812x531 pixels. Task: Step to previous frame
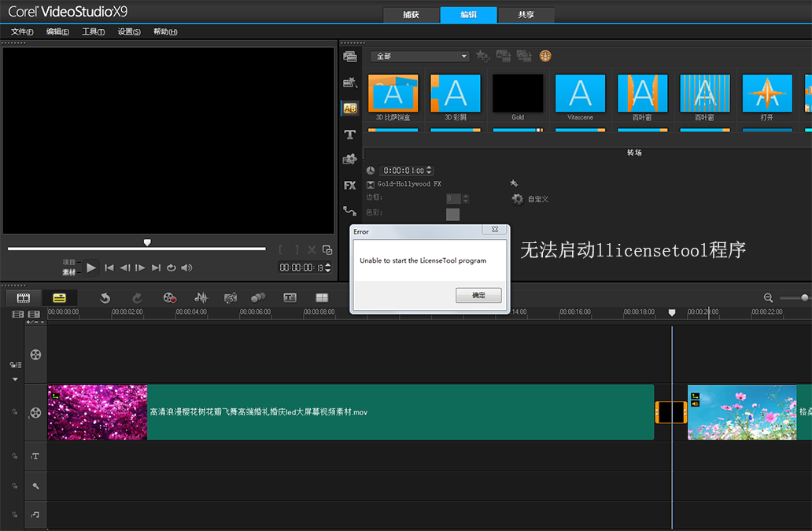click(125, 267)
